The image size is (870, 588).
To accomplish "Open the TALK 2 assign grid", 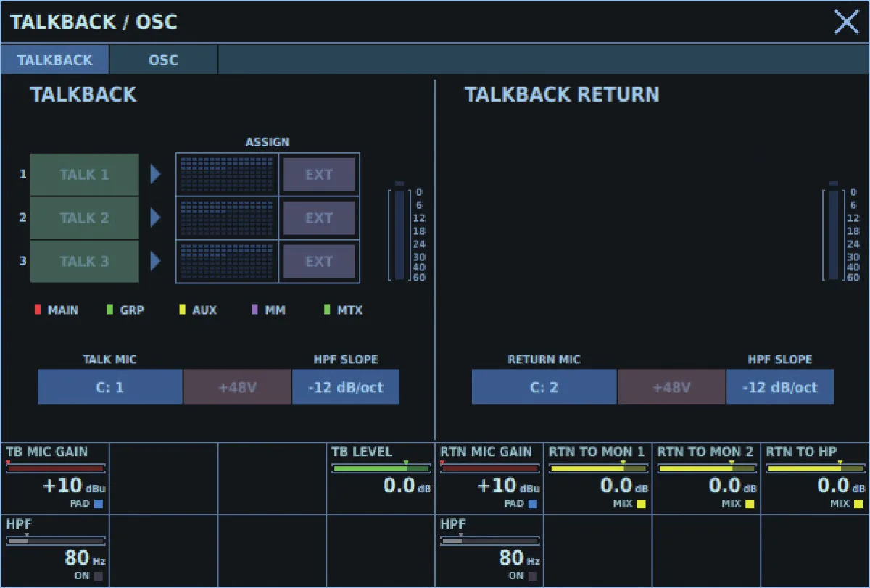I will (227, 218).
